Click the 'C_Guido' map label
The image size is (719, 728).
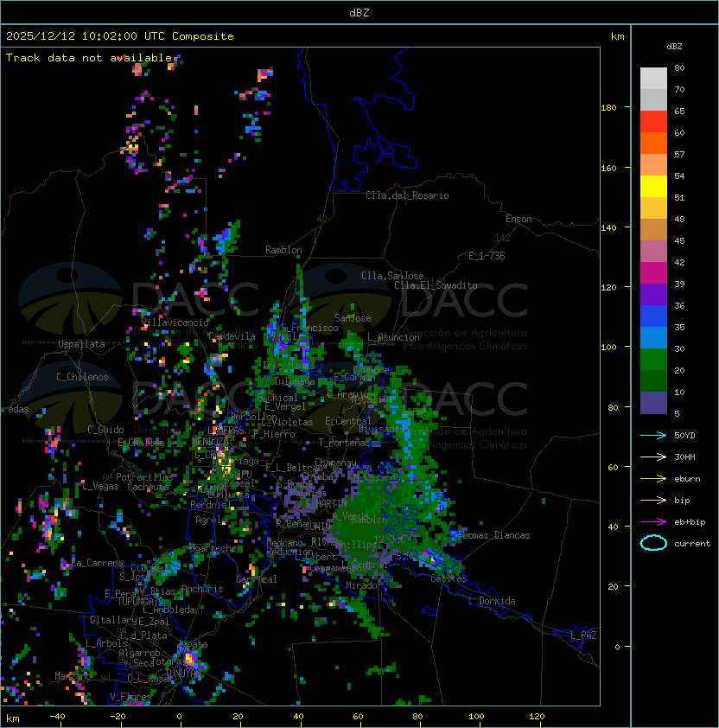105,430
